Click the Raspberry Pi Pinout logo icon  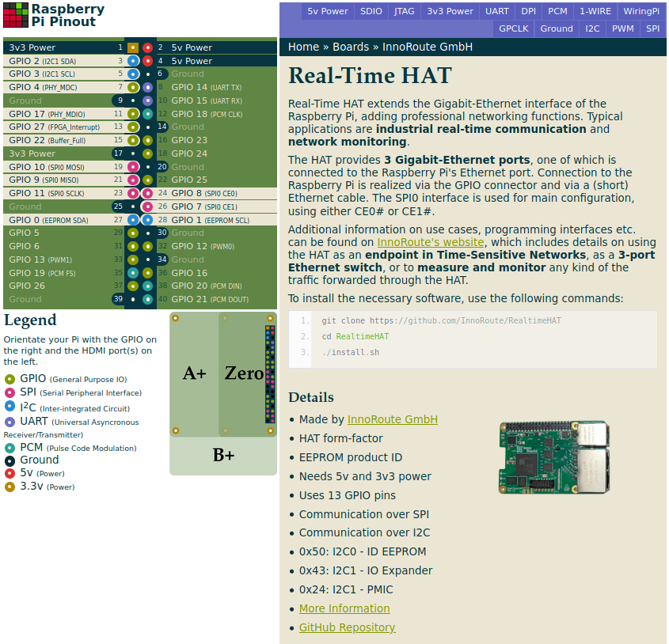tap(16, 15)
